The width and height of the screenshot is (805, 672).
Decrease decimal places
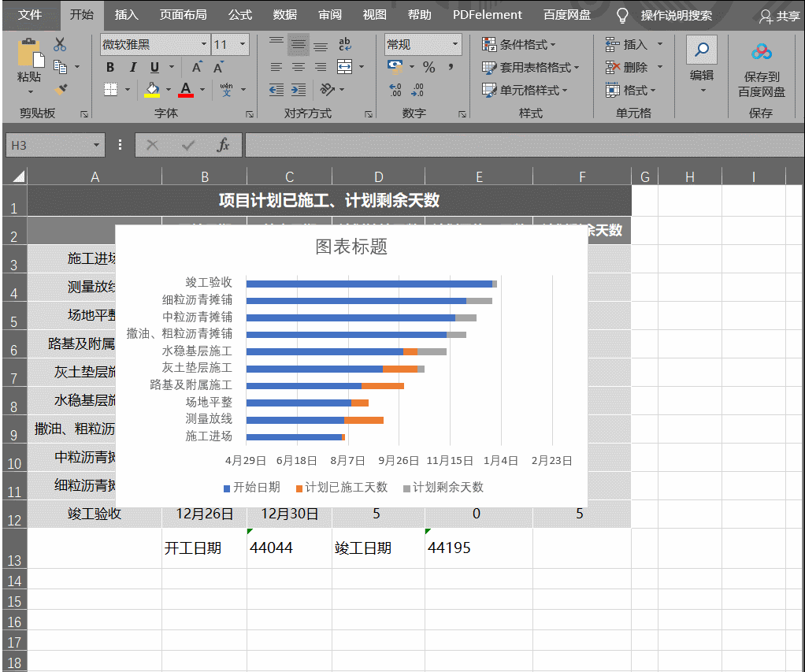click(417, 90)
